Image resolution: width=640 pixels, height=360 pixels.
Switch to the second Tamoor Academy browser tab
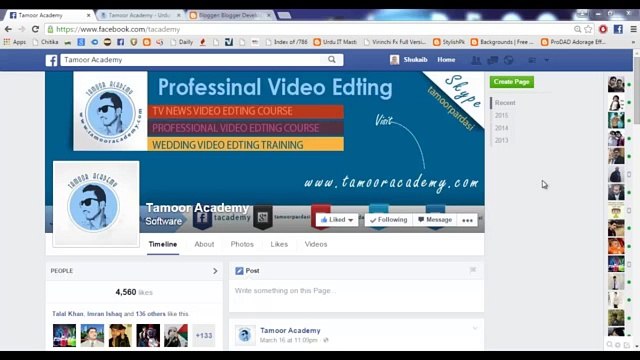[139, 15]
